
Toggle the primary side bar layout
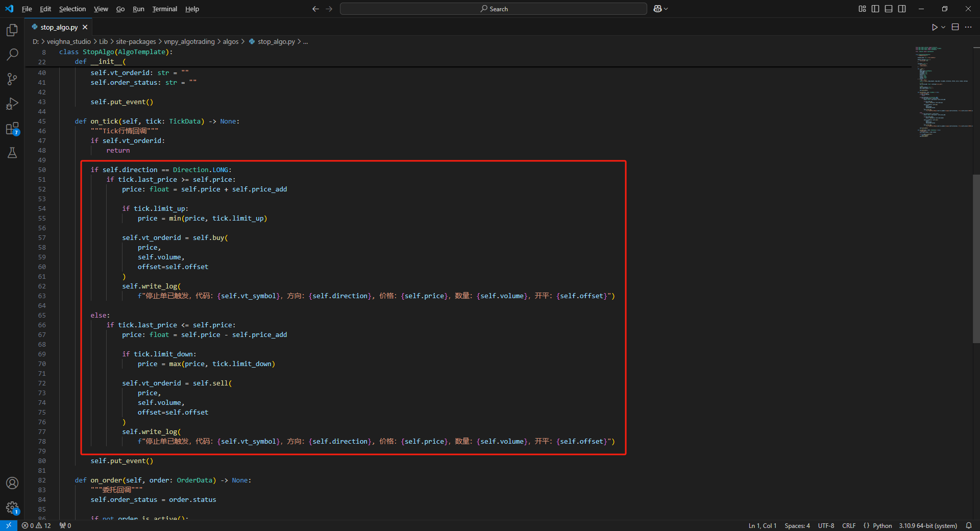coord(875,9)
